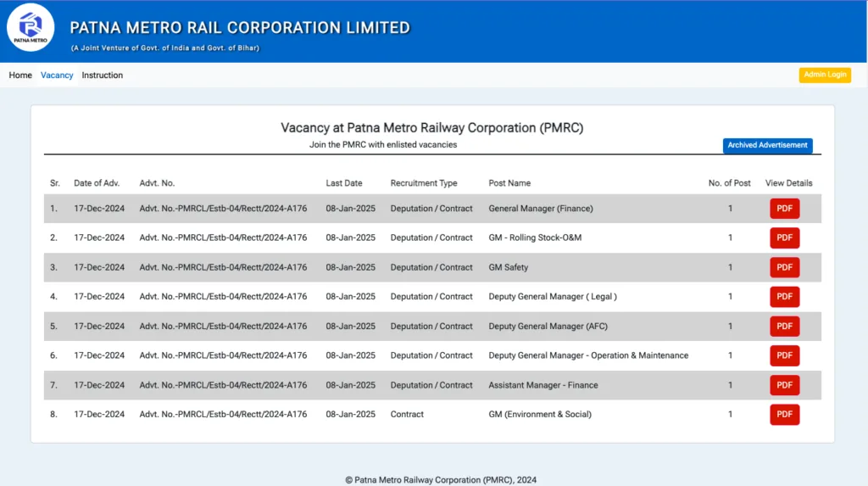The height and width of the screenshot is (486, 868).
Task: Click the page heading 'Vacancy at Patna Metro Railway Corporation (PMRC)'
Action: tap(431, 128)
